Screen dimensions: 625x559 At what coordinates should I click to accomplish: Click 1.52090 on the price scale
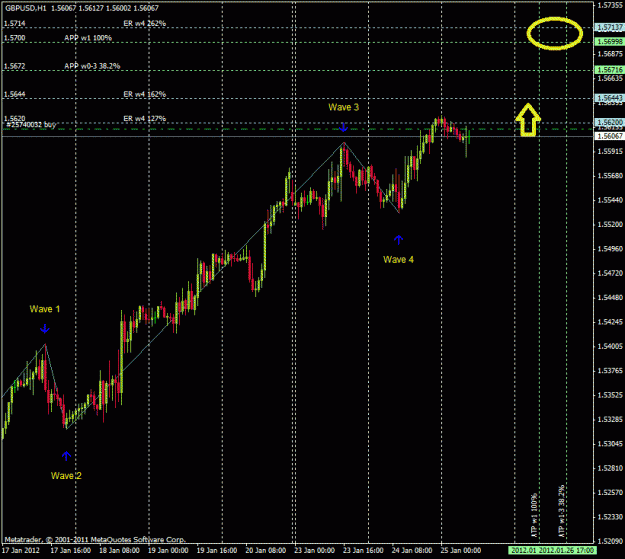tap(610, 541)
